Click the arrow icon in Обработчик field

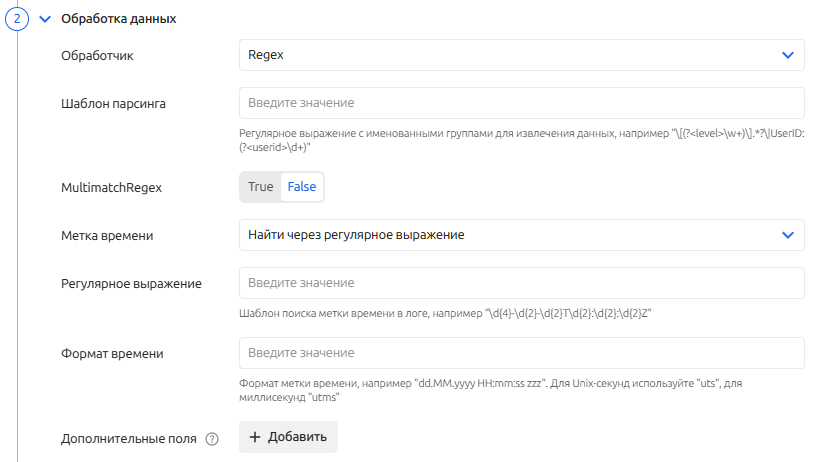click(787, 55)
